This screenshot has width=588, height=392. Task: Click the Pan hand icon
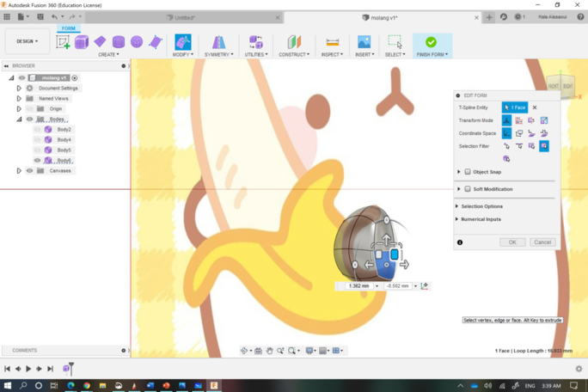coord(269,351)
